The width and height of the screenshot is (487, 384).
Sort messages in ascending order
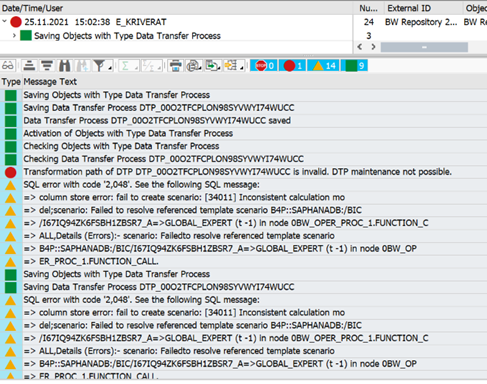[29, 65]
